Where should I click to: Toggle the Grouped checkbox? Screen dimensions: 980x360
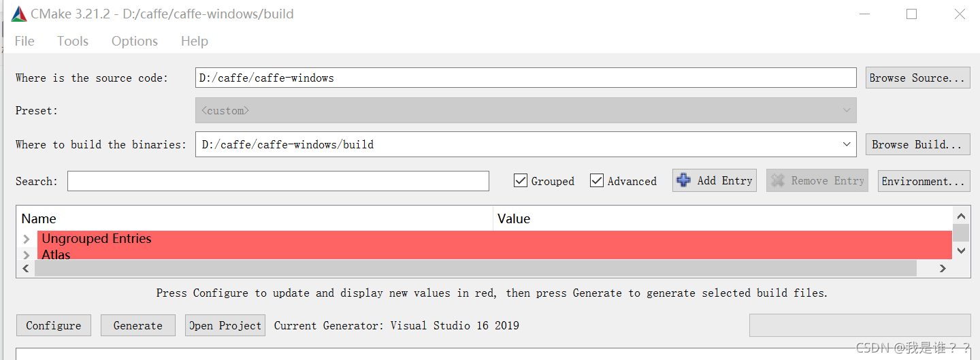point(521,180)
